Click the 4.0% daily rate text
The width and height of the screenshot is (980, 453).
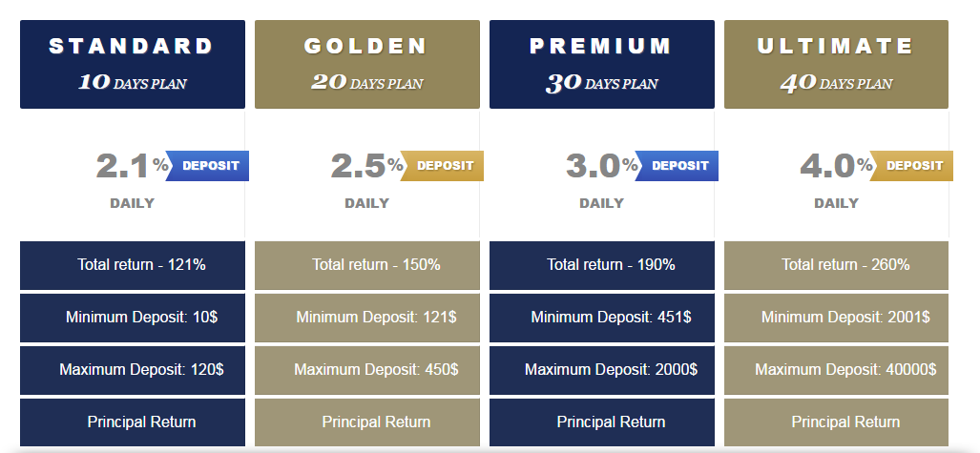pos(836,166)
